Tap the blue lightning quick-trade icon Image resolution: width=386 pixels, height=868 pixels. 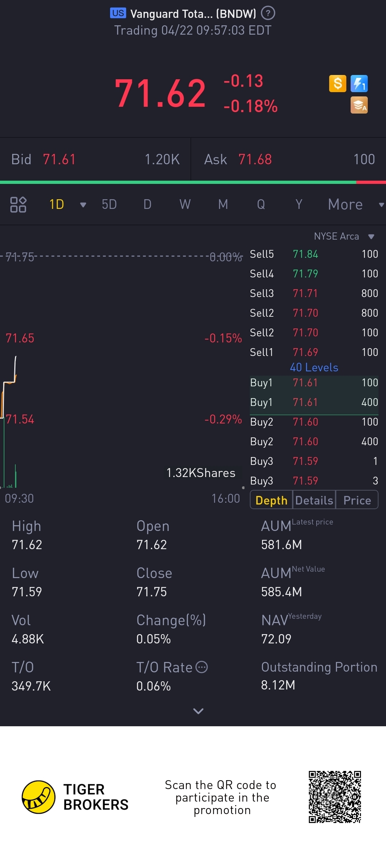pos(359,84)
